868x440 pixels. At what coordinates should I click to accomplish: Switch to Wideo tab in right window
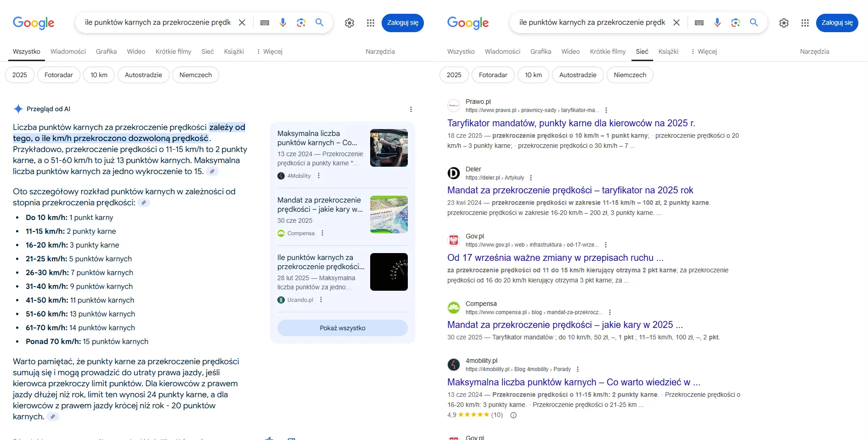click(570, 51)
